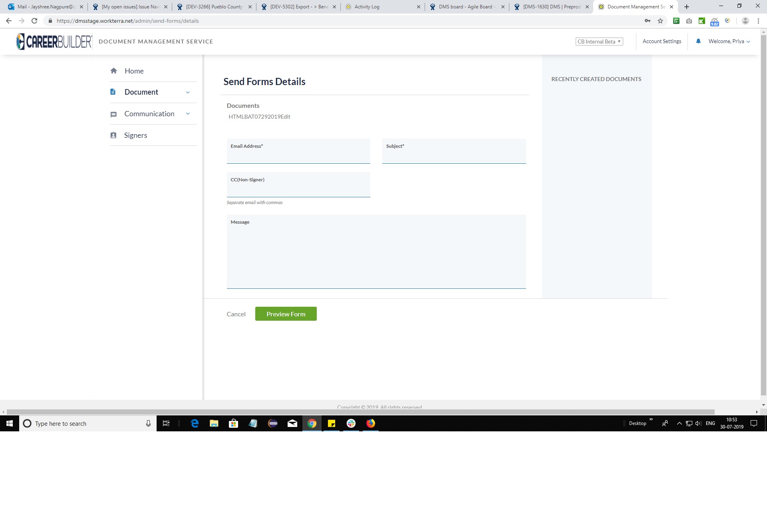Click the Communication chat icon in sidebar
Viewport: 767px width, 532px height.
pyautogui.click(x=113, y=114)
